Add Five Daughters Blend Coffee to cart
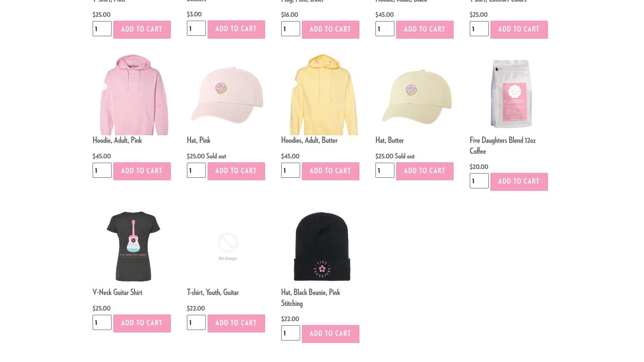 coord(519,182)
